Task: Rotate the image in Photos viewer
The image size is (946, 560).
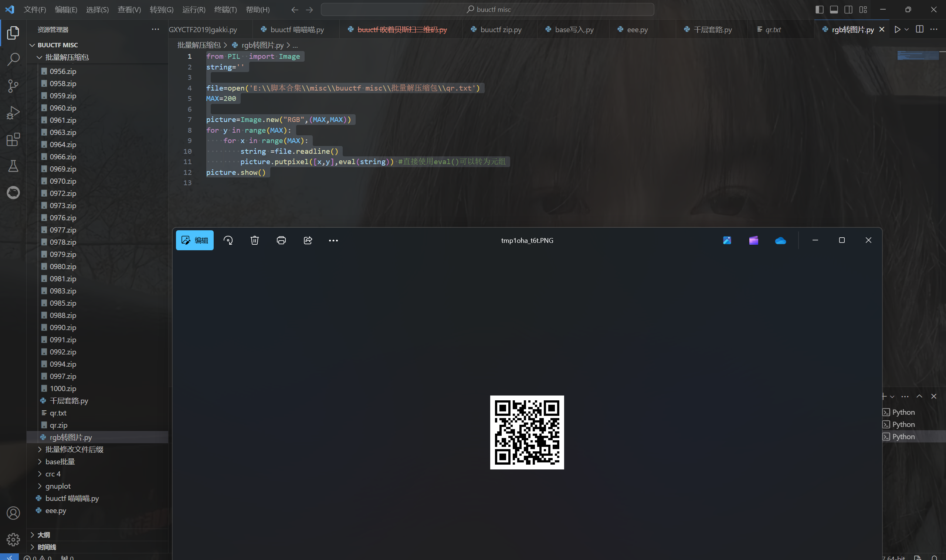Action: 228,240
